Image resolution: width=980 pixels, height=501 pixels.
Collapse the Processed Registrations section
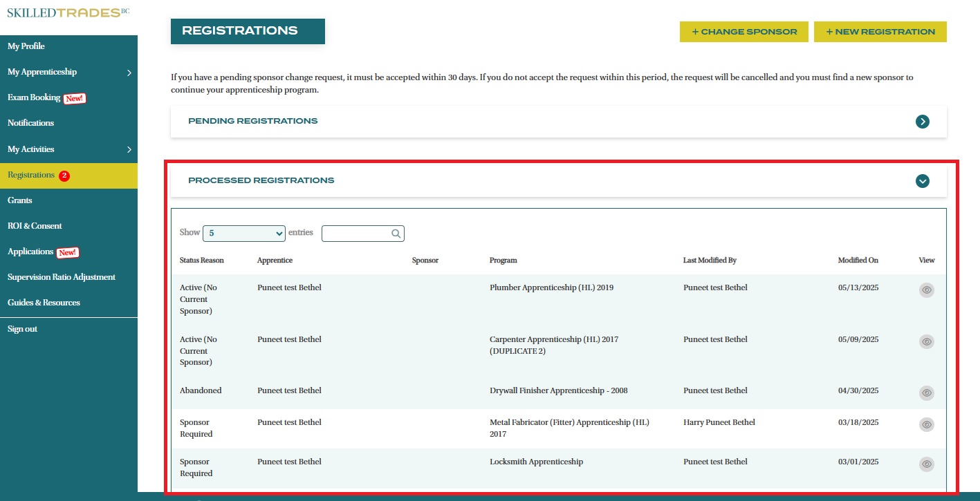coord(922,181)
